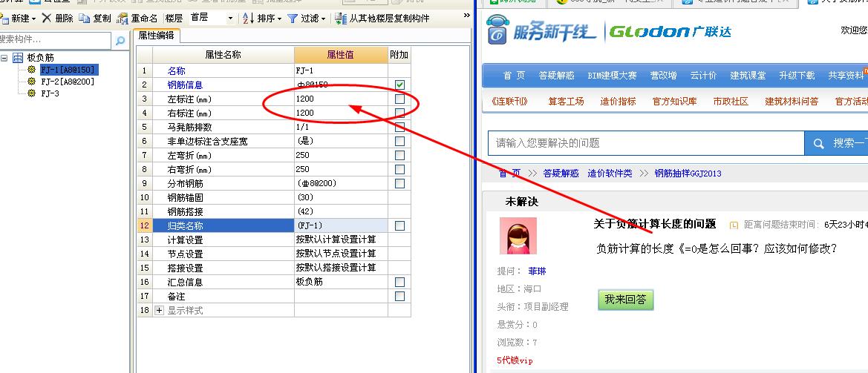The width and height of the screenshot is (868, 373).
Task: Open 答疑解惑 in the blue navigation bar
Action: coord(556,76)
